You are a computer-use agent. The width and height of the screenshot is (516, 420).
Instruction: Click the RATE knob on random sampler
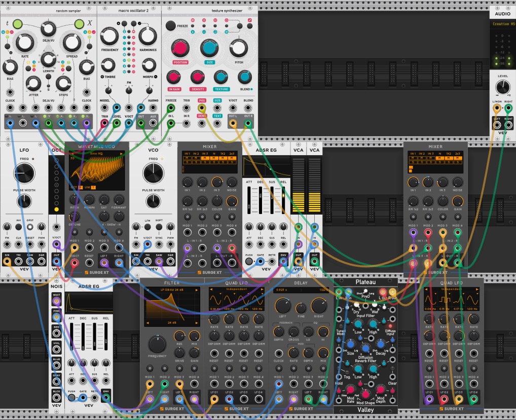tap(24, 43)
